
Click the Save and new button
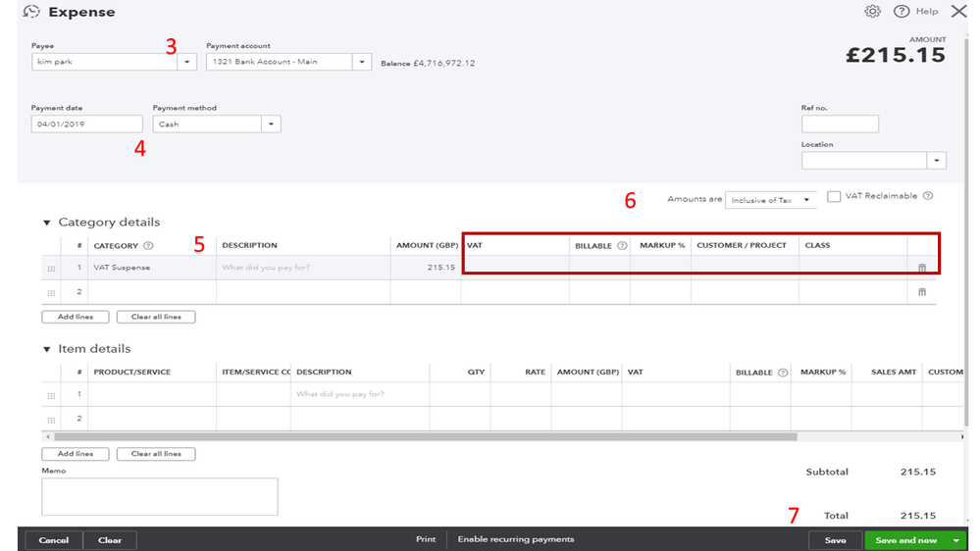(906, 540)
